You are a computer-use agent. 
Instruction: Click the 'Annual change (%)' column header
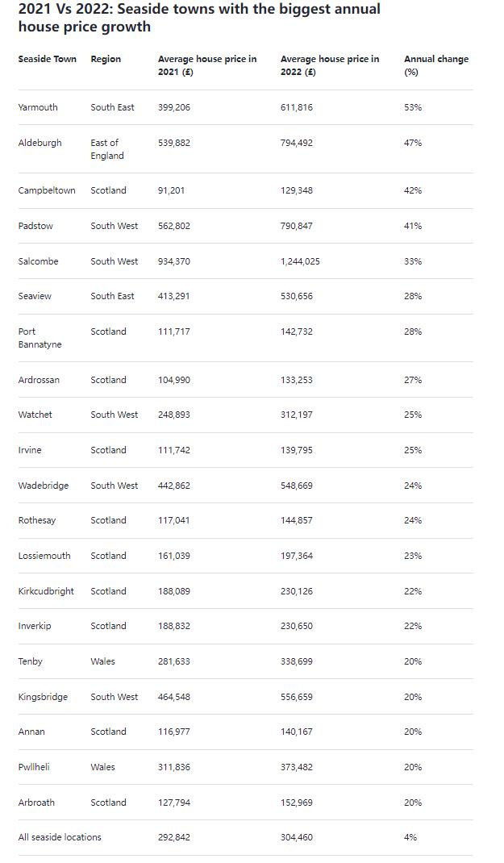pos(435,65)
